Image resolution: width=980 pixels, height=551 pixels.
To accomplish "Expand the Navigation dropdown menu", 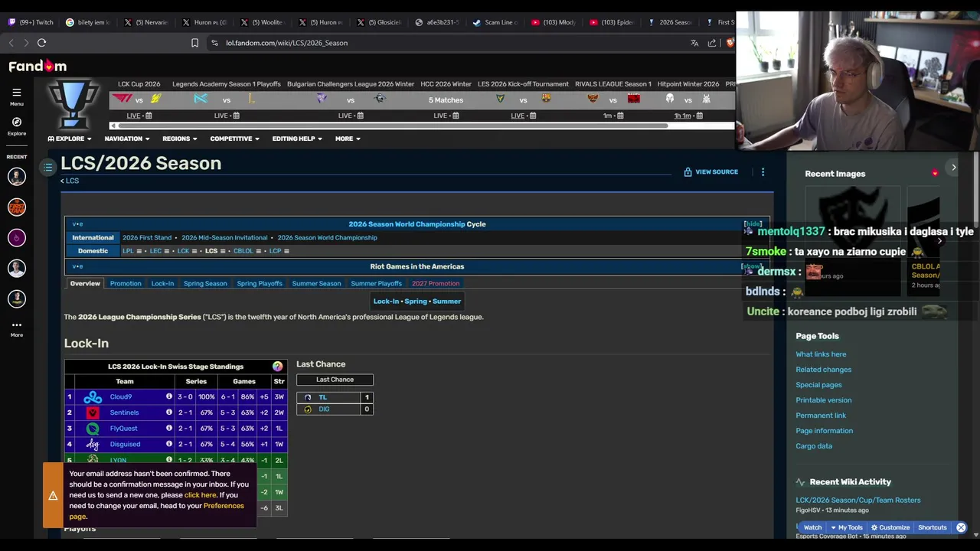I will pos(127,139).
